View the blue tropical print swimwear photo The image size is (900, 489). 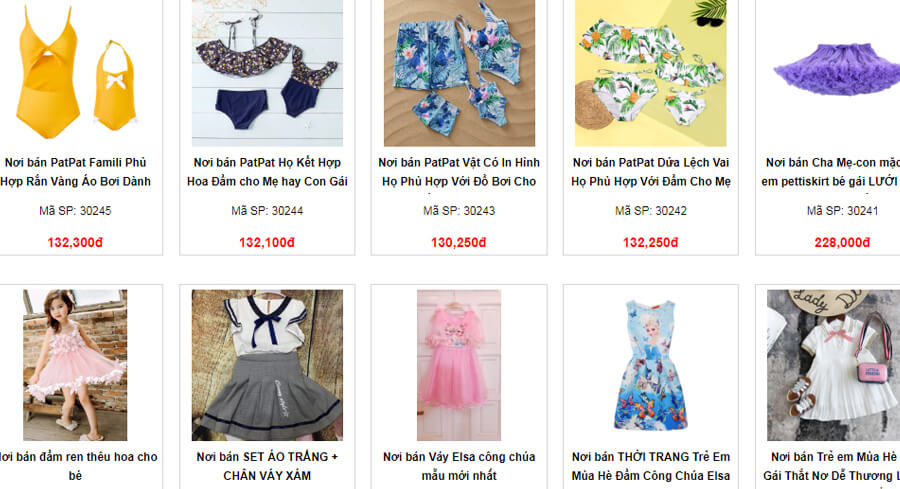[x=459, y=73]
